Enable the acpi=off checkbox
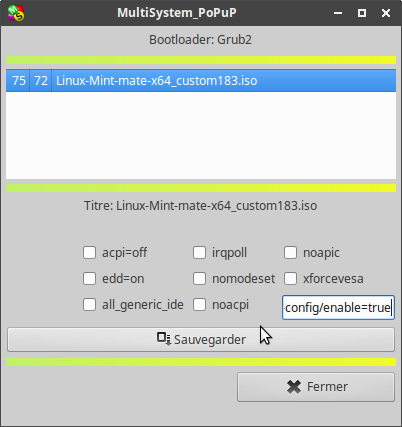This screenshot has width=402, height=427. pos(89,252)
